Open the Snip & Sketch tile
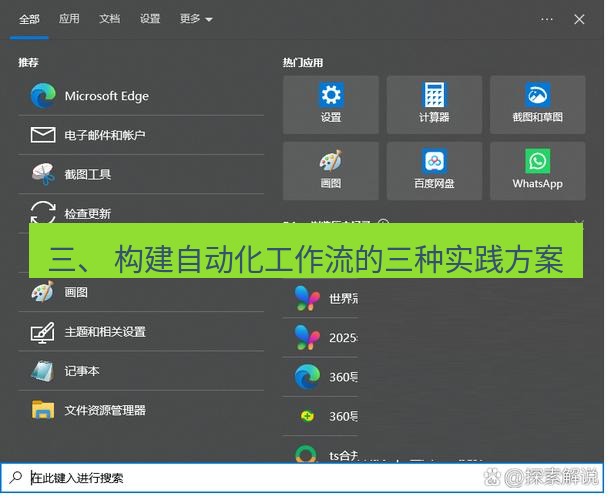Image resolution: width=611 pixels, height=500 pixels. click(537, 105)
